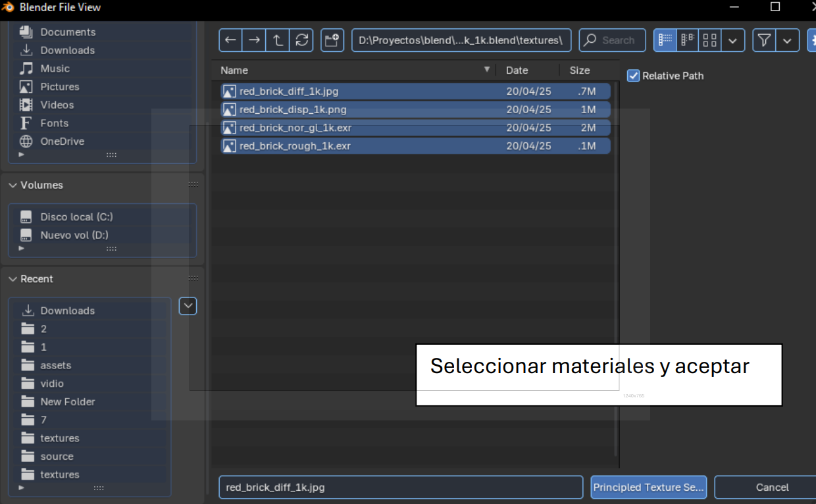Open the display settings dropdown
Viewport: 816px width, 504px height.
tap(733, 40)
